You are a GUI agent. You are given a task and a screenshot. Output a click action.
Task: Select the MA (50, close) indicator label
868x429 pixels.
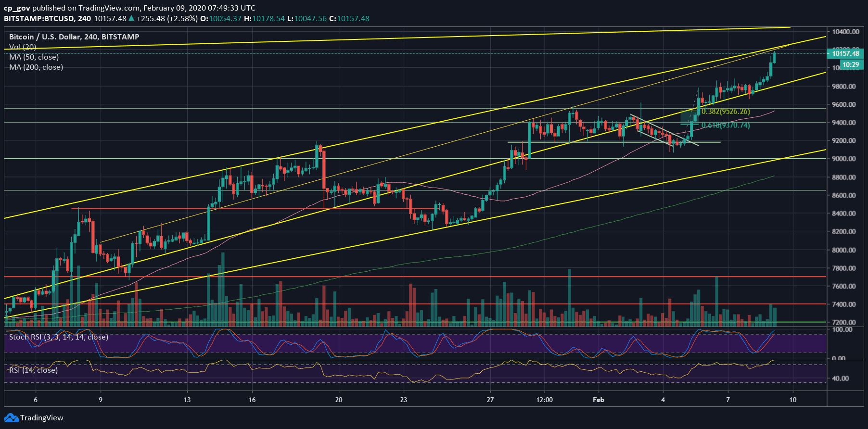point(34,57)
